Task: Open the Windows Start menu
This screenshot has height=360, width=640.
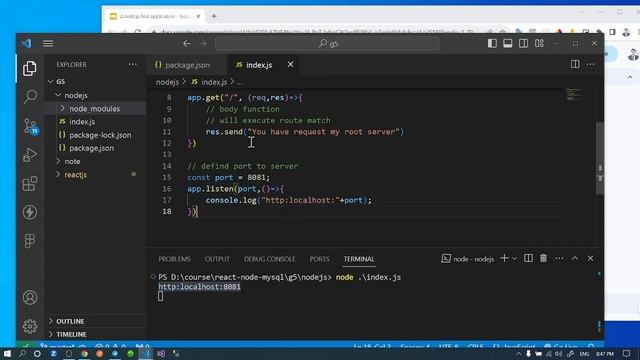Action: pyautogui.click(x=7, y=353)
